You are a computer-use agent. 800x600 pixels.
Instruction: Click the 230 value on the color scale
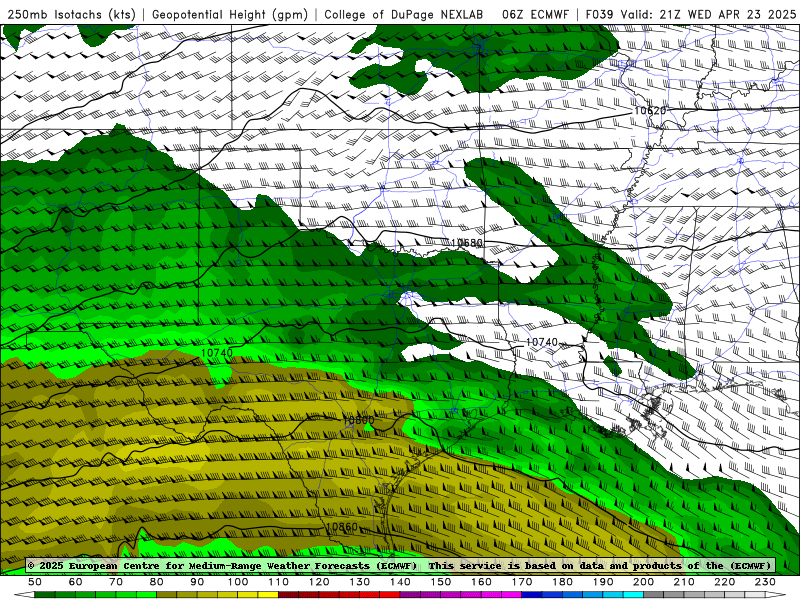(765, 582)
